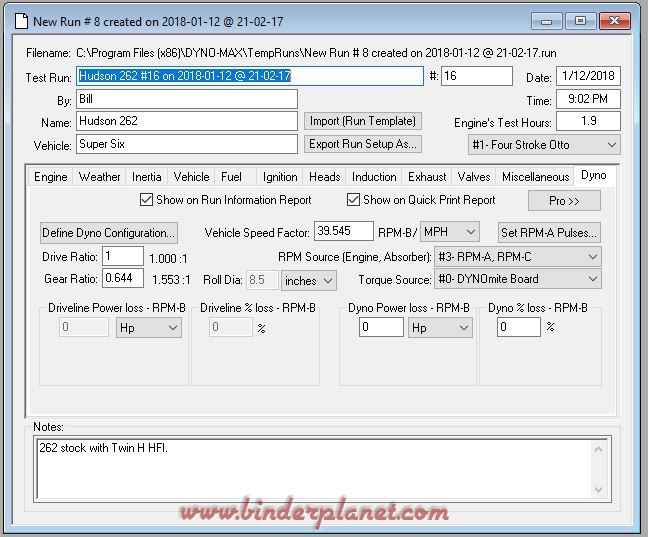
Task: Click the Vehicle field containing Super Six
Action: (187, 144)
